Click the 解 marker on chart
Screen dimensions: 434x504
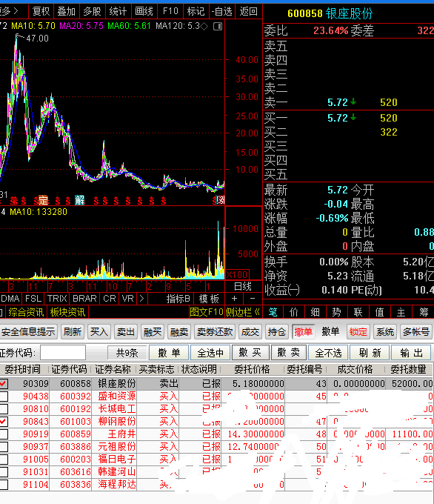coord(80,200)
